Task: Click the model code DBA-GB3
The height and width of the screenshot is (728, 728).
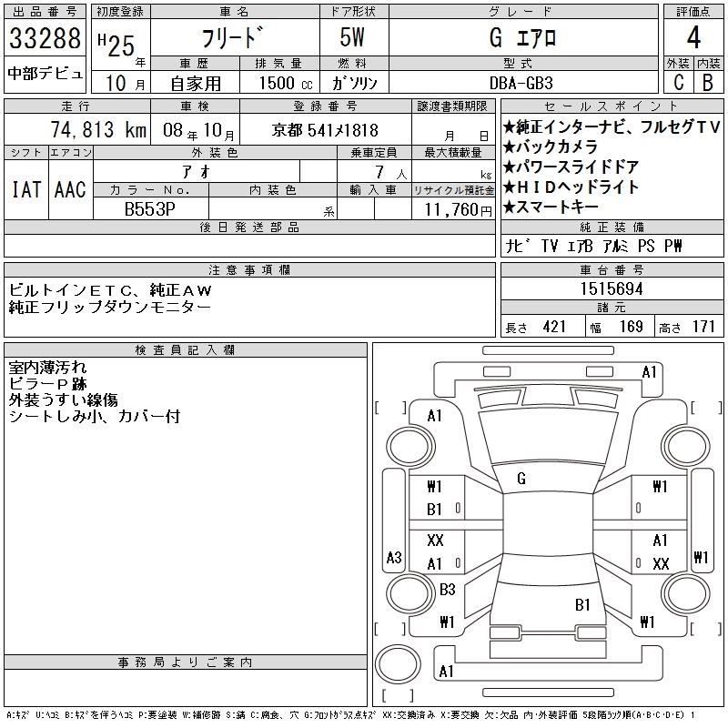Action: click(521, 84)
